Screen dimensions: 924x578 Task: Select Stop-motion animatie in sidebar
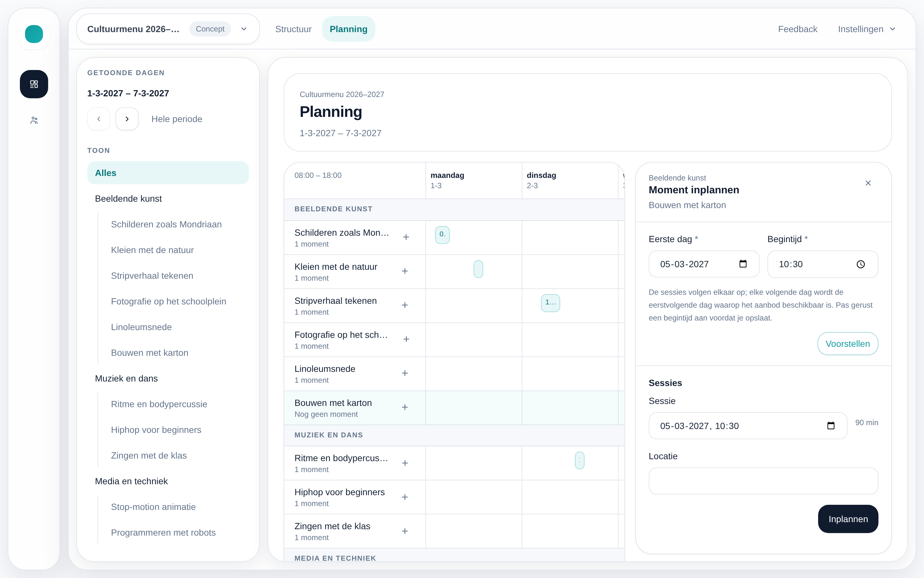coord(153,507)
